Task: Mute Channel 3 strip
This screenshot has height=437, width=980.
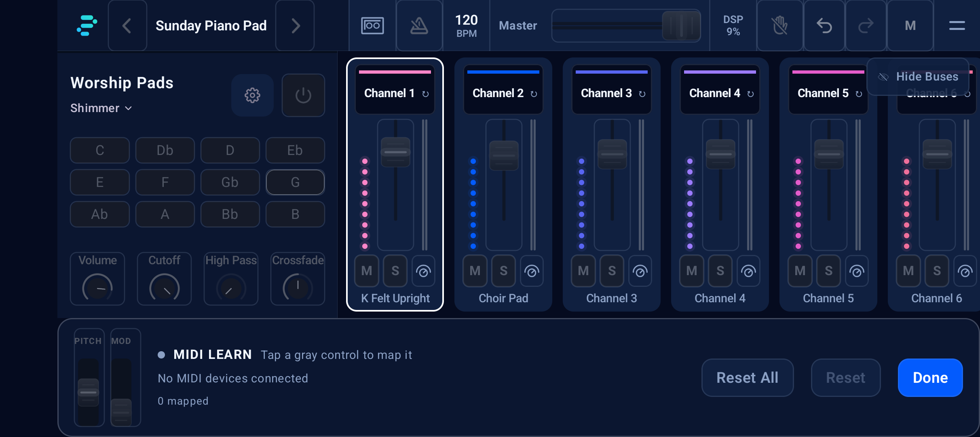Action: point(583,271)
